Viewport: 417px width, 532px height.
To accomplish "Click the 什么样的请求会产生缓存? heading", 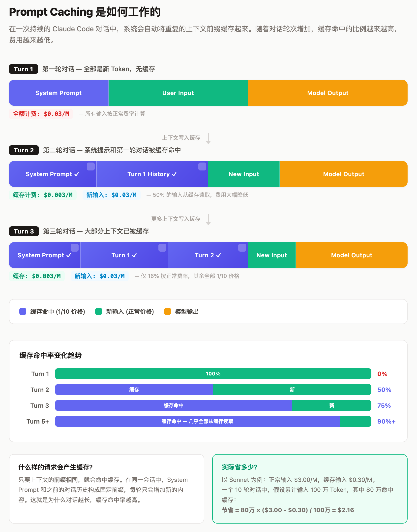I will click(56, 467).
